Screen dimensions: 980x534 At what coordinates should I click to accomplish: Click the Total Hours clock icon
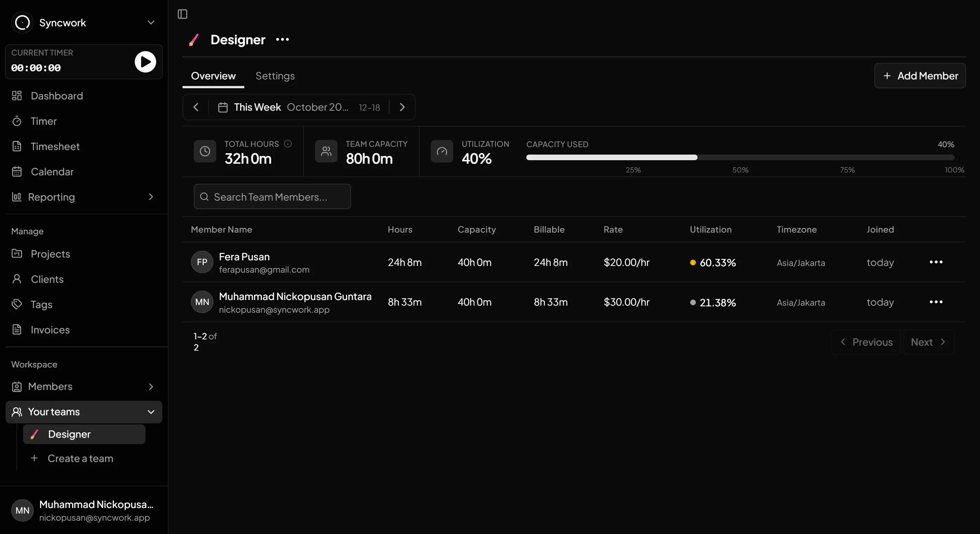click(x=205, y=151)
